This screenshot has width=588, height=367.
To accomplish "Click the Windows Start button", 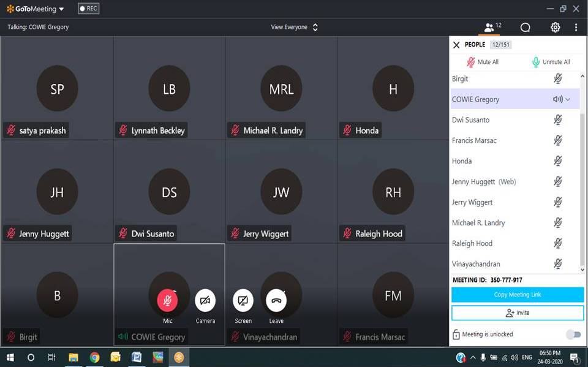I will click(x=10, y=357).
